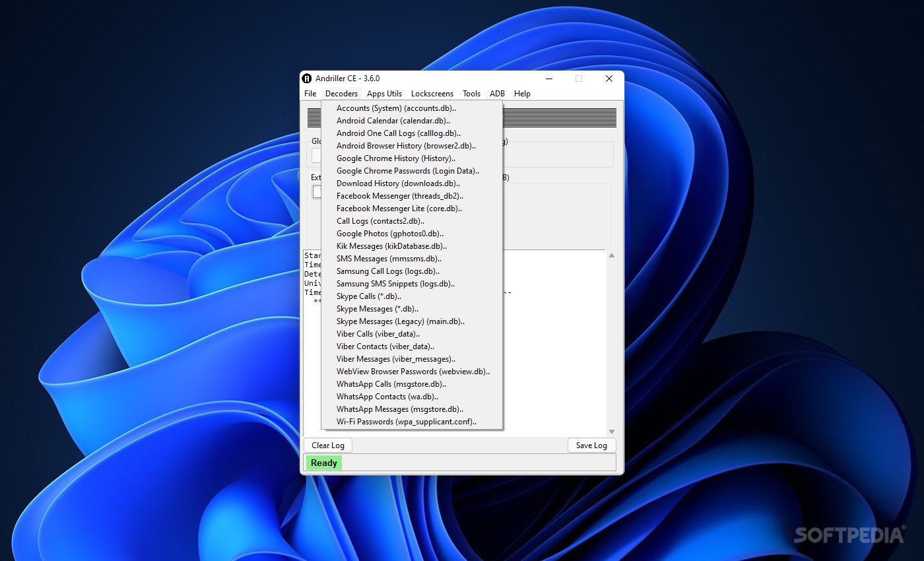Choose Samsung Call Logs (logs.db)
The image size is (924, 561).
click(412, 271)
